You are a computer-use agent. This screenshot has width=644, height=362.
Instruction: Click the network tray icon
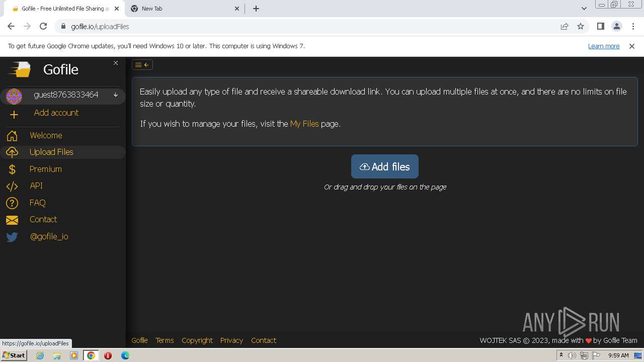coord(584,355)
